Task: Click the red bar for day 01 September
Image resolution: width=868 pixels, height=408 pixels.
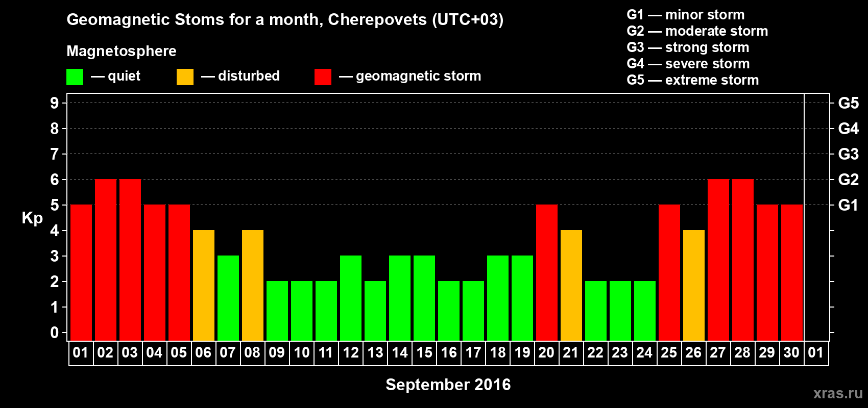Action: (81, 272)
